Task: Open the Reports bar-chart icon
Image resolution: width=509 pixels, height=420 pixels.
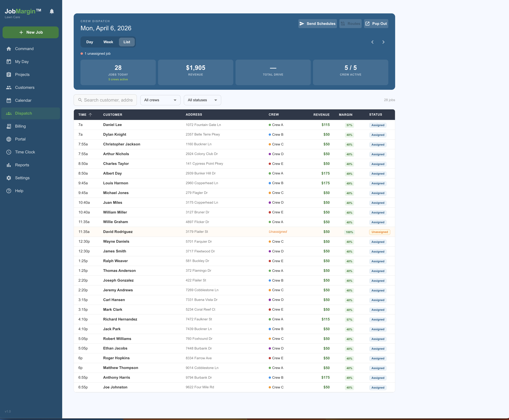Action: point(9,165)
